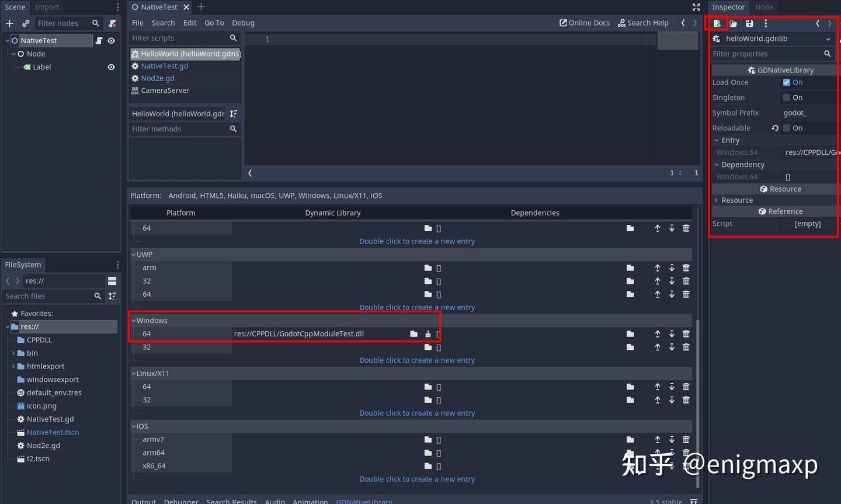This screenshot has height=504, width=841.
Task: Collapse the Entry section in the Inspector
Action: coord(717,140)
